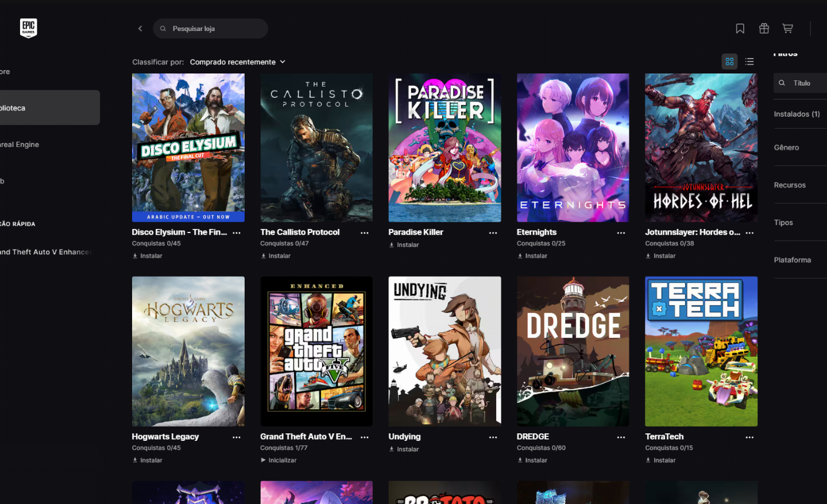Expand the Recursos filter section
The width and height of the screenshot is (827, 504).
(x=800, y=185)
